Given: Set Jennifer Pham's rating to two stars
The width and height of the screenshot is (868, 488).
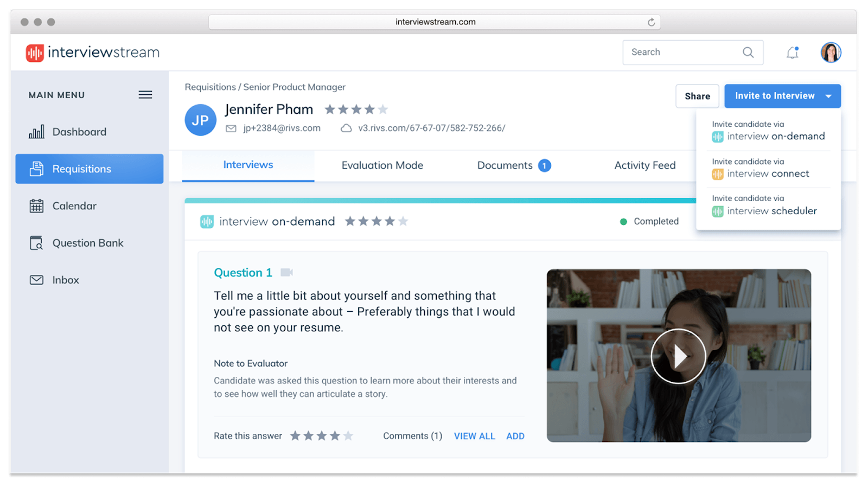Looking at the screenshot, I should (343, 110).
